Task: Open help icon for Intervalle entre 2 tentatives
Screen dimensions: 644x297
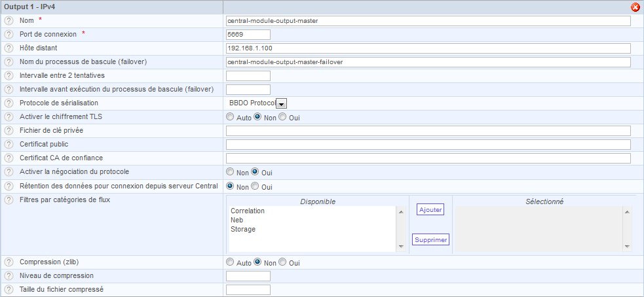Action: (9, 75)
